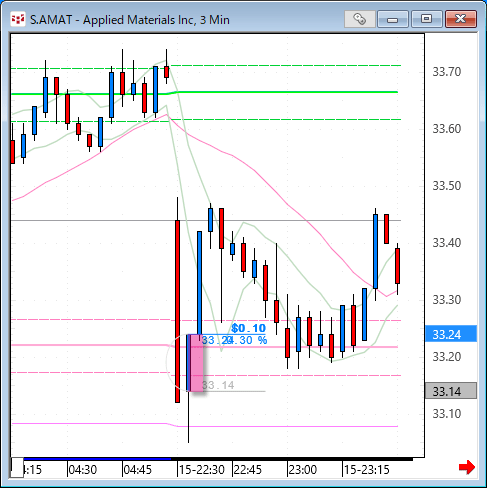Click the red scroll-right arrow
Image resolution: width=487 pixels, height=488 pixels.
coord(467,467)
